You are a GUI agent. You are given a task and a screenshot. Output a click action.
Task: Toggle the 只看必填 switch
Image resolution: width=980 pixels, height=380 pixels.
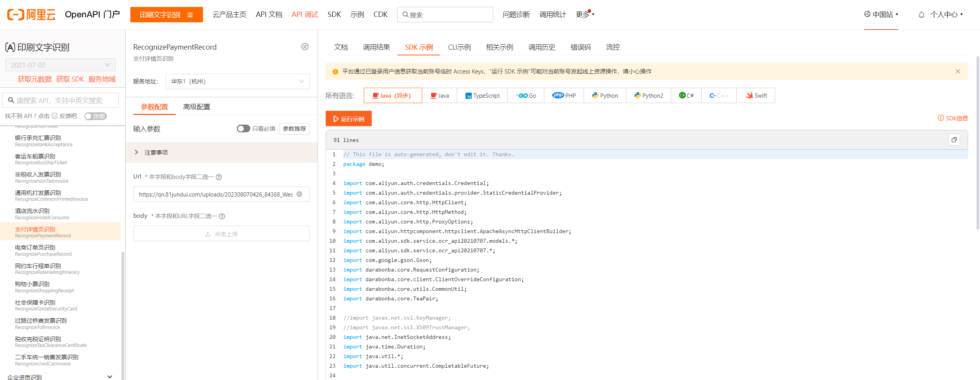click(x=243, y=128)
